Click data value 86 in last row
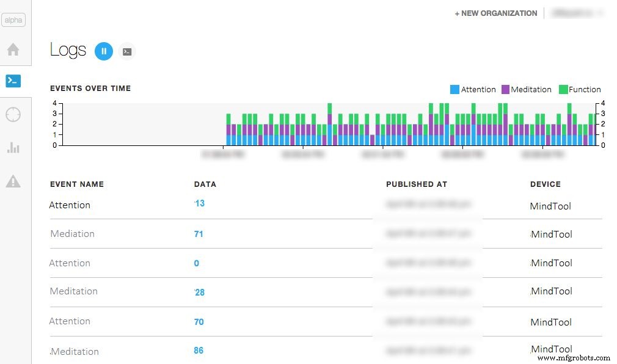The width and height of the screenshot is (617, 364). [x=199, y=351]
